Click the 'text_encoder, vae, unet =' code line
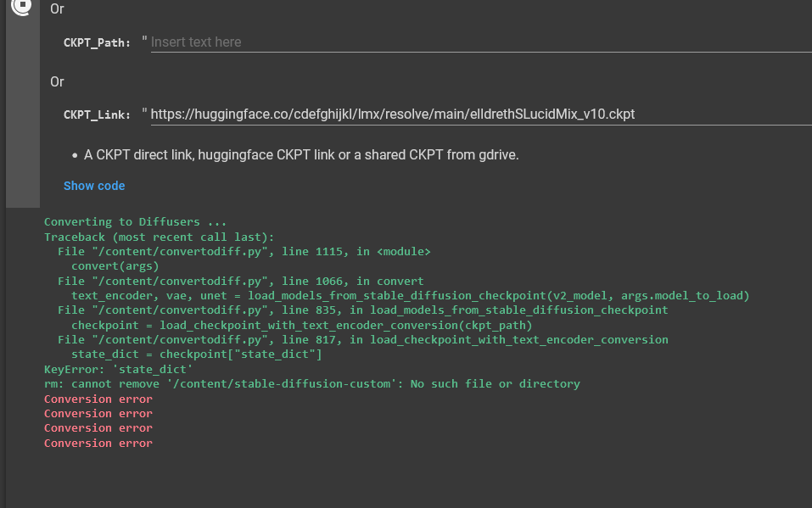Screen dimensions: 812x508 pyautogui.click(x=410, y=295)
